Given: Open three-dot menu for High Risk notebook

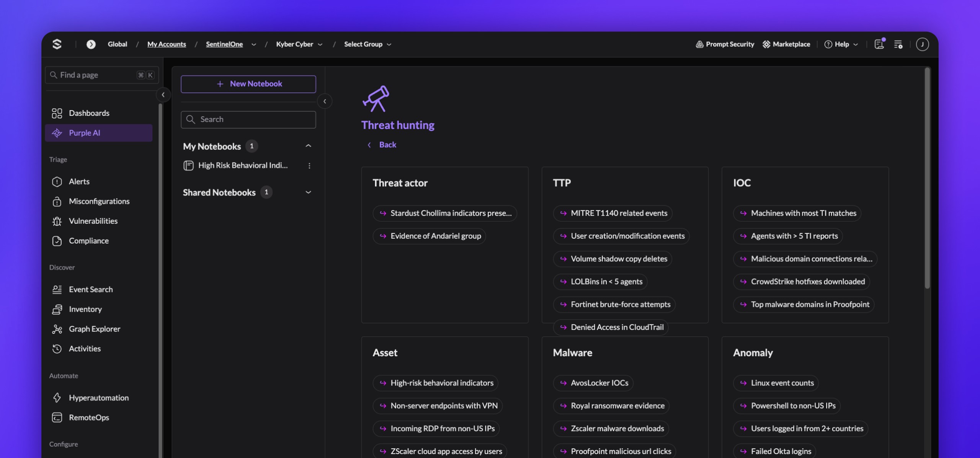Looking at the screenshot, I should click(309, 165).
